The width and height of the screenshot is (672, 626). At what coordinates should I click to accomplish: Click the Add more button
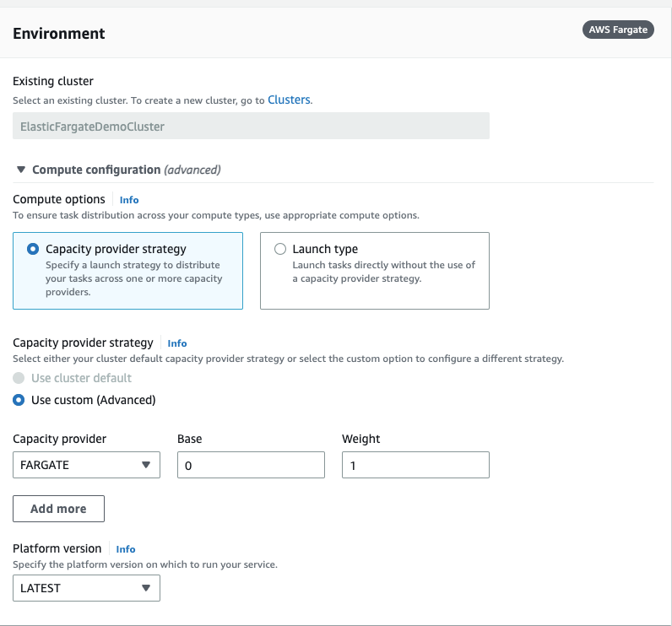58,509
